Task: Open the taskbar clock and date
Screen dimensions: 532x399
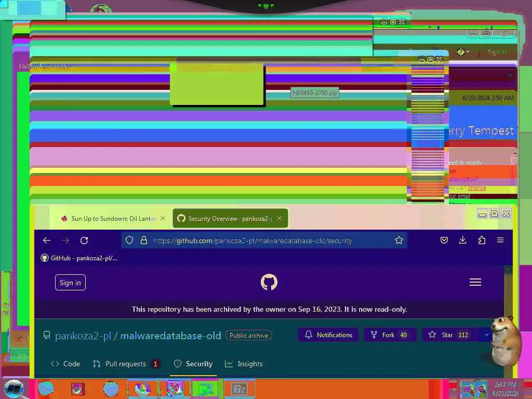Action: click(506, 389)
